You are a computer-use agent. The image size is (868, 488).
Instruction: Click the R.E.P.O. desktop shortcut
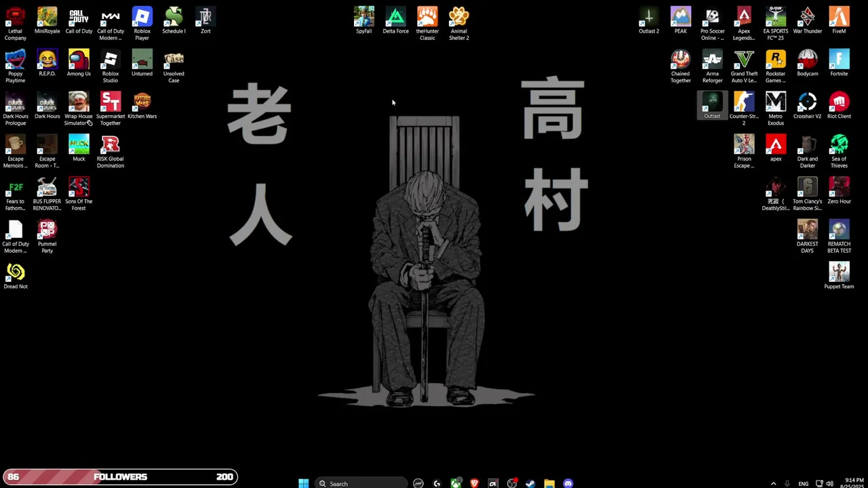47,63
